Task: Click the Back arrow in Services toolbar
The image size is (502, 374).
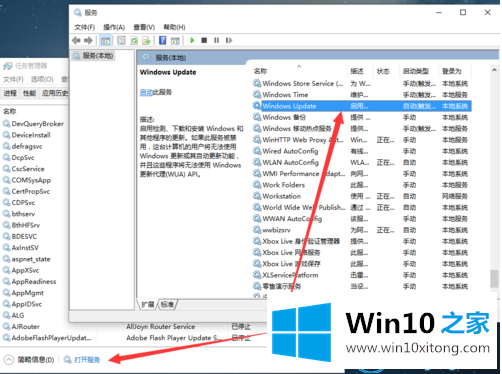Action: [x=76, y=41]
